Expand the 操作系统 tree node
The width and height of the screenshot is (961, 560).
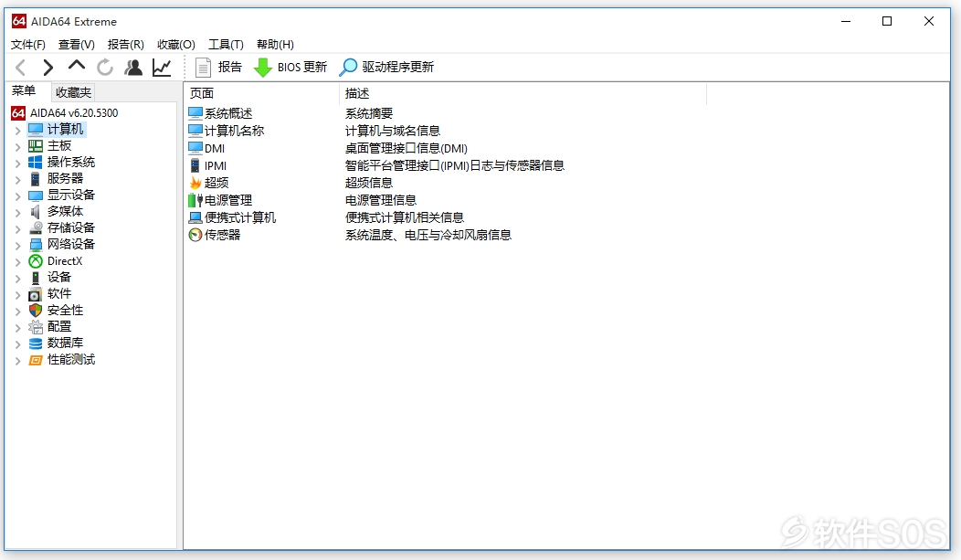[x=17, y=164]
